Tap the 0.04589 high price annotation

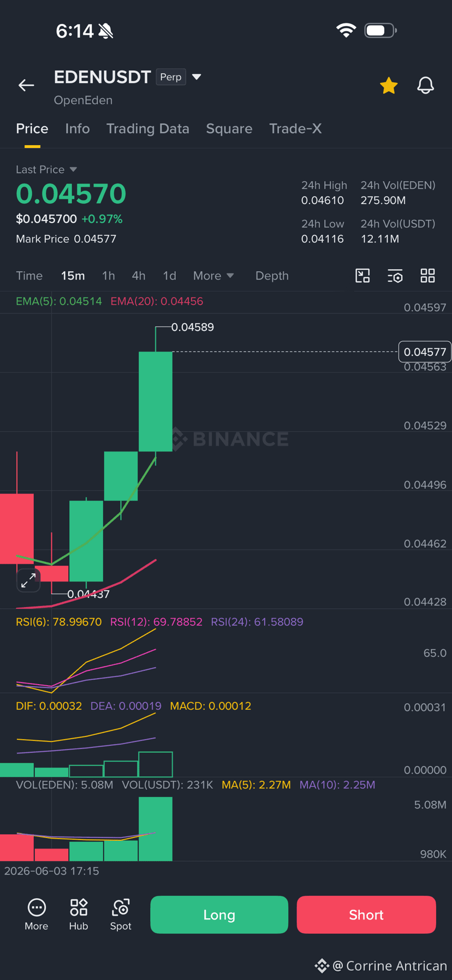pyautogui.click(x=193, y=327)
